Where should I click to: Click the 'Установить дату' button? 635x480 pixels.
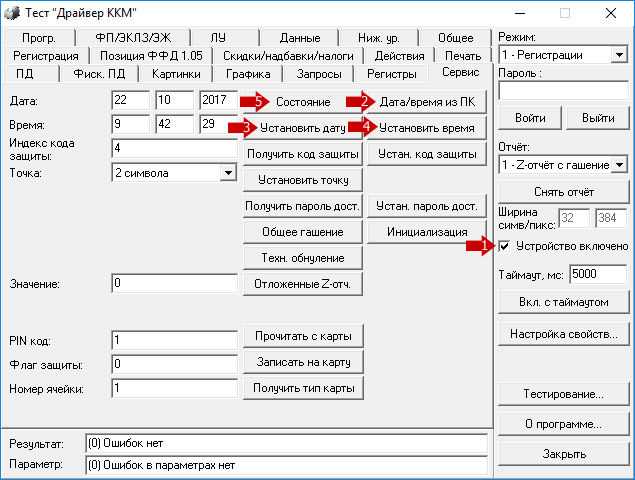pos(302,128)
